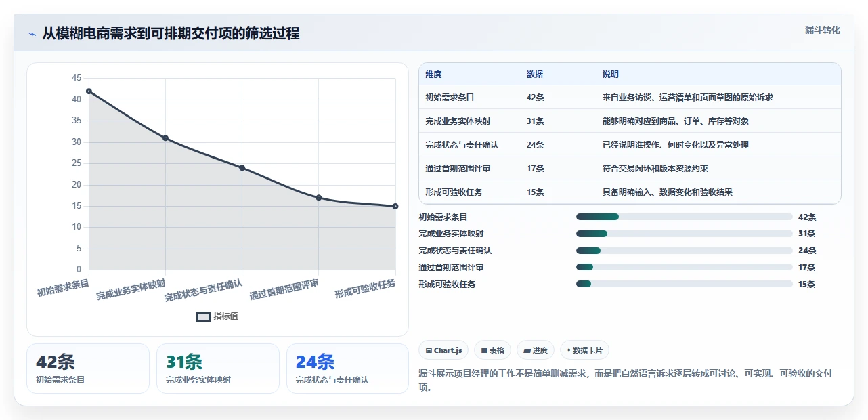Click the 漏斗转化 label in header
The height and width of the screenshot is (420, 868).
pyautogui.click(x=822, y=30)
